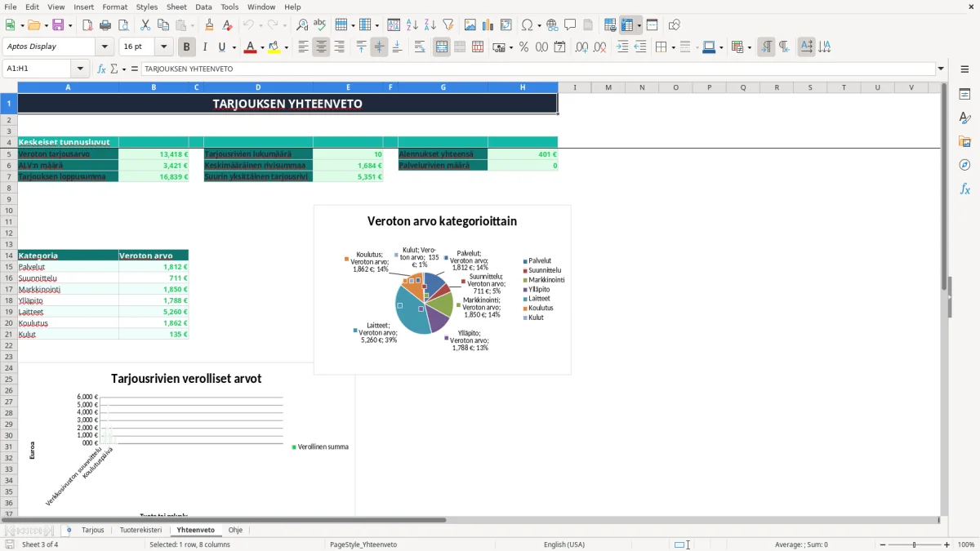Insert an image via toolbar icon
Viewport: 980px width, 551px height.
click(x=470, y=25)
